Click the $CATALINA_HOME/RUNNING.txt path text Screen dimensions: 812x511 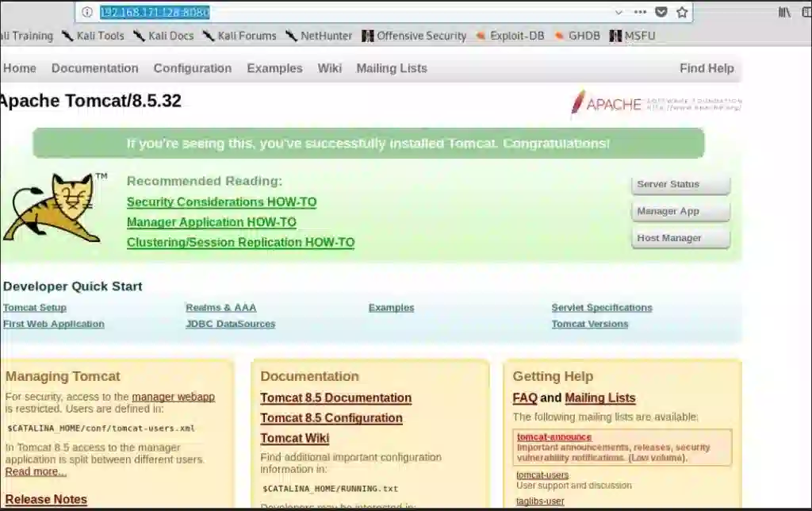point(331,489)
